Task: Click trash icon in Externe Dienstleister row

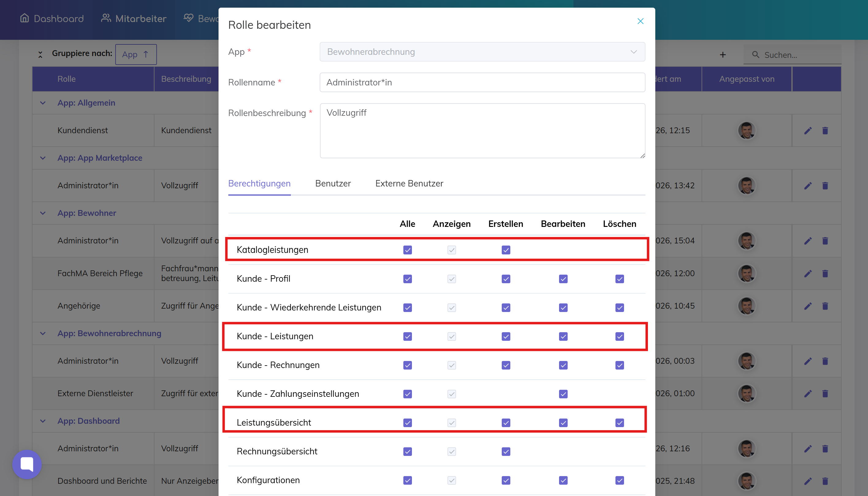Action: [825, 393]
